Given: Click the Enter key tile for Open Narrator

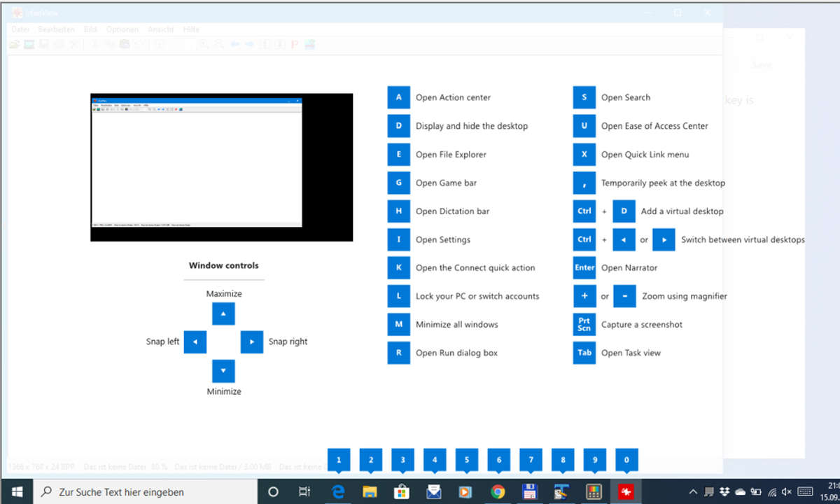Looking at the screenshot, I should 584,267.
